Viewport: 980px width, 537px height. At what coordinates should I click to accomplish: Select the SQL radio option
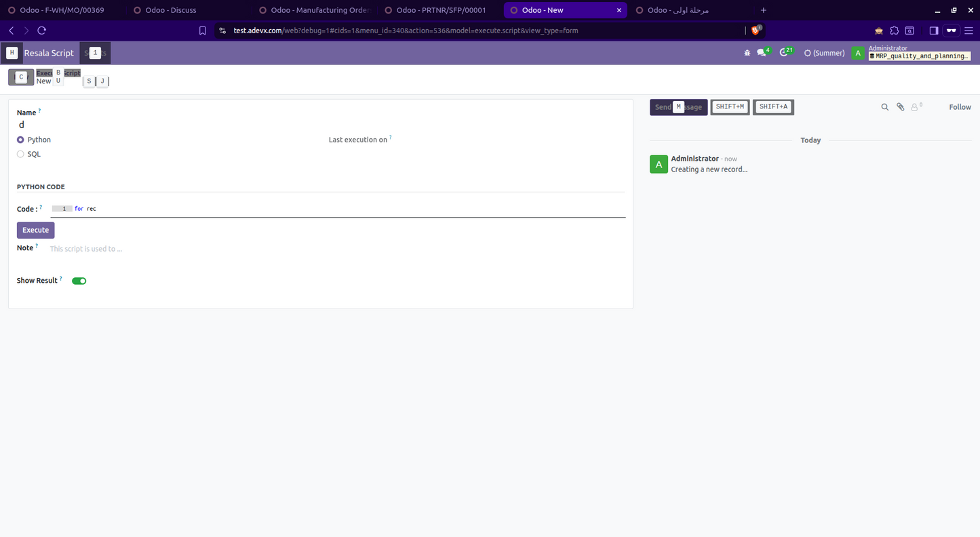tap(20, 154)
